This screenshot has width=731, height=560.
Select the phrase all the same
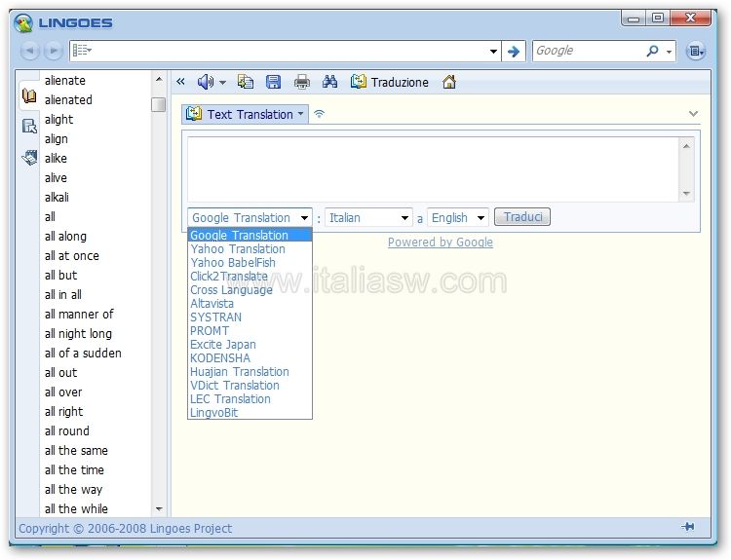coord(76,451)
